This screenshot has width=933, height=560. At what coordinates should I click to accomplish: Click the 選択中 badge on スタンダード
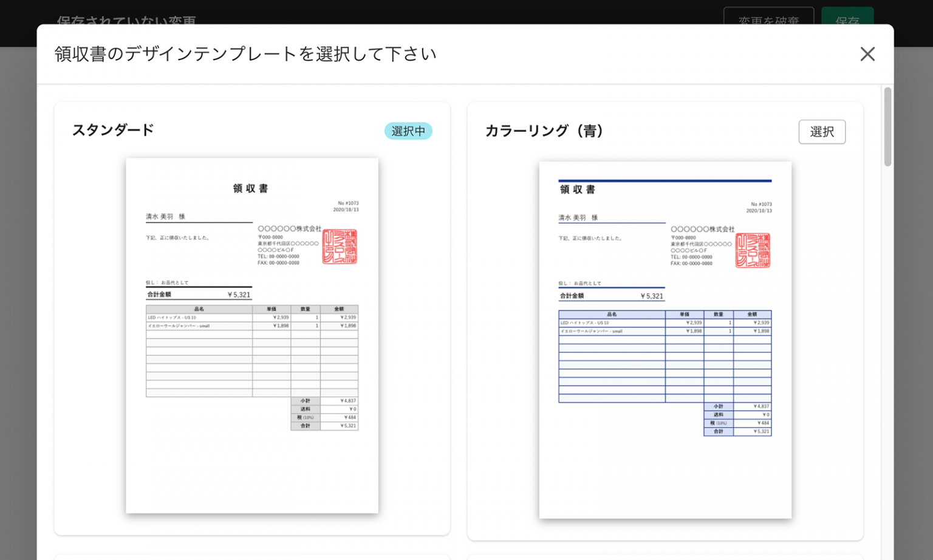tap(408, 131)
